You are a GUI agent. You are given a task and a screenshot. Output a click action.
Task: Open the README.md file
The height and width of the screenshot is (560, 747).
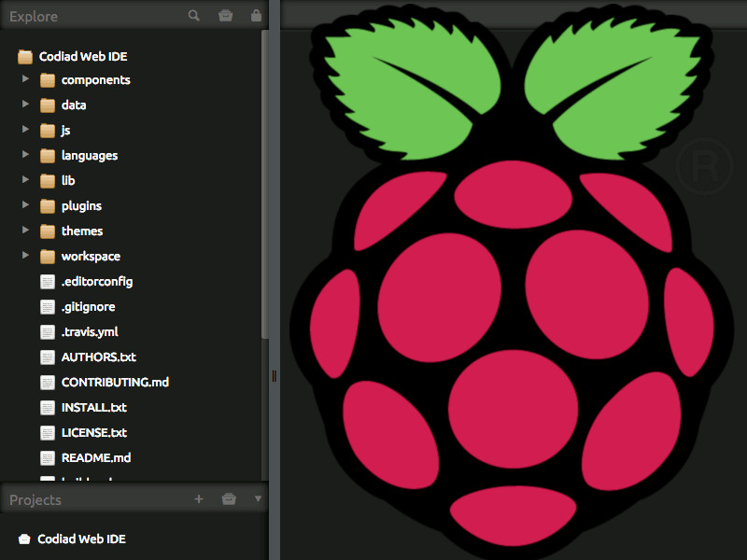(96, 458)
